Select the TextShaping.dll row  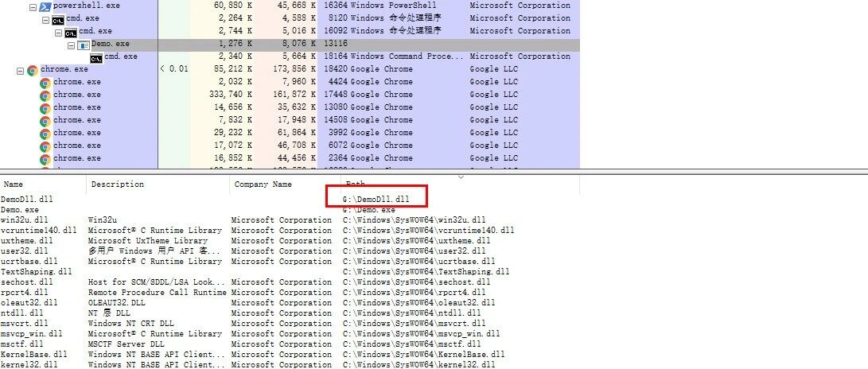click(x=290, y=272)
